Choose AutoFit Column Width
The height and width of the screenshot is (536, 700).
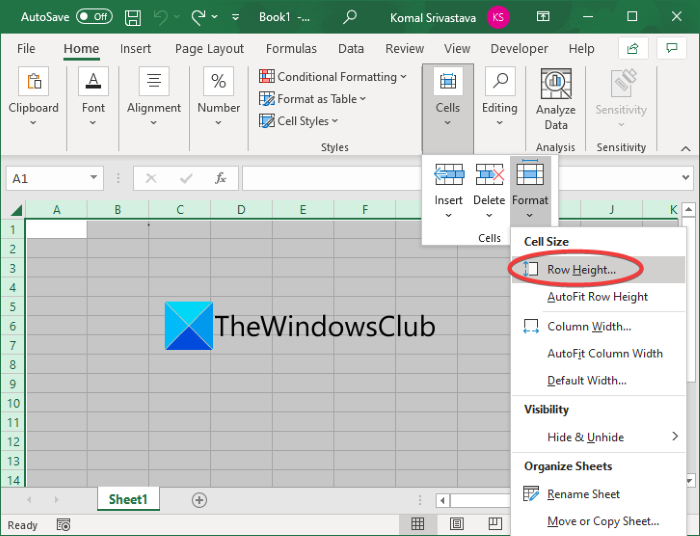tap(598, 353)
